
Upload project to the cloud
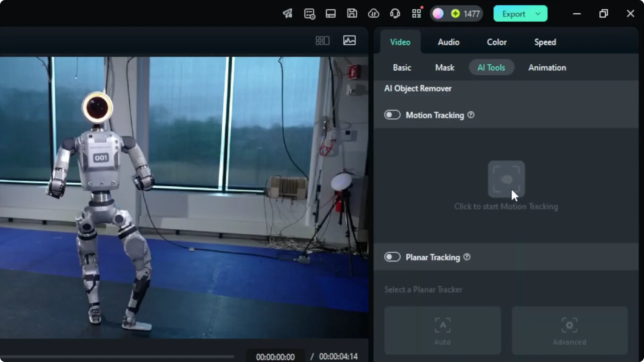(373, 13)
